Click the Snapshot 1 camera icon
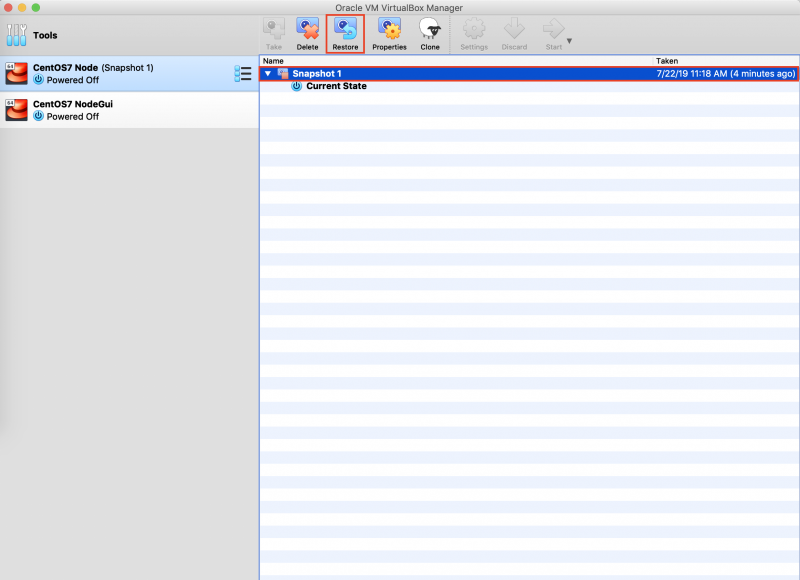The image size is (800, 580). click(283, 73)
